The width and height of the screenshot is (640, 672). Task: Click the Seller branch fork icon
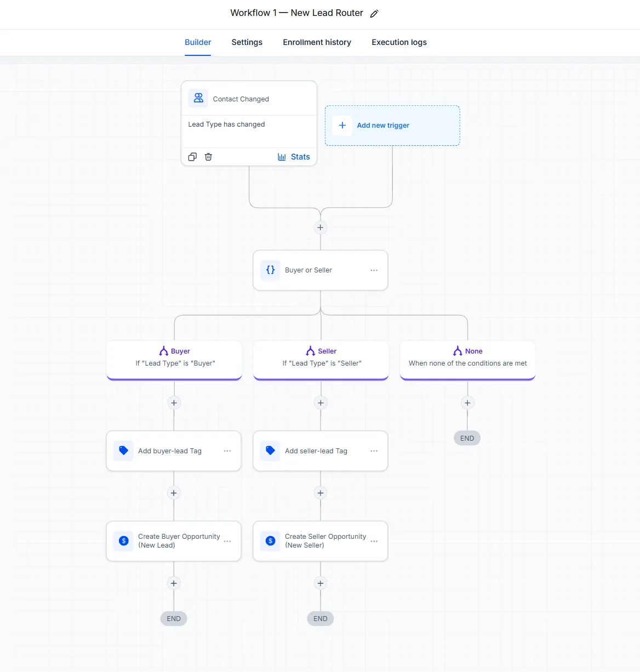[x=311, y=351]
